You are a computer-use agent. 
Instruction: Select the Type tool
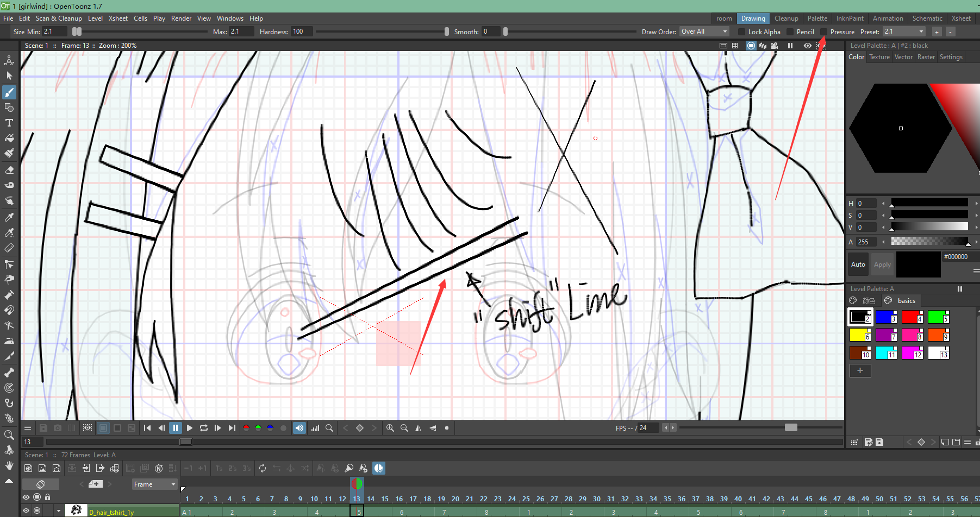click(x=9, y=123)
